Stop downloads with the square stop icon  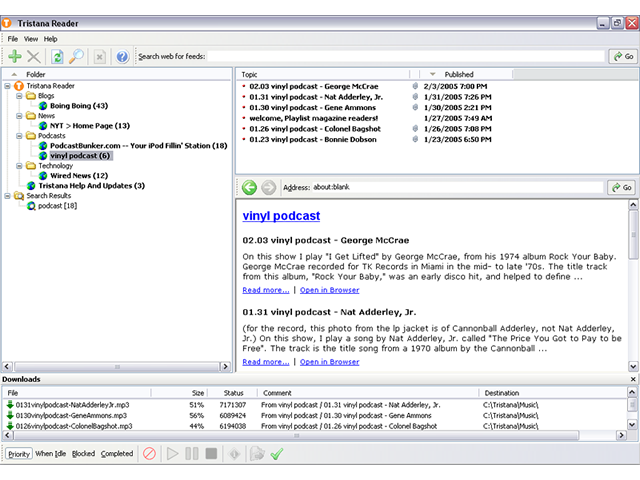coord(211,453)
